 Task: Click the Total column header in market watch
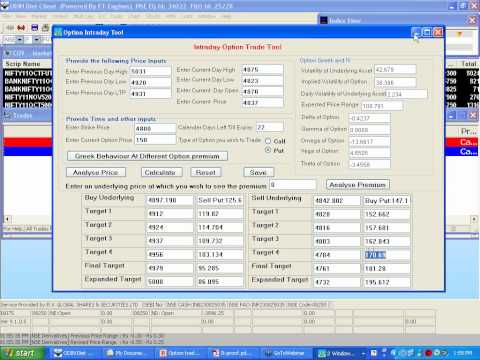pyautogui.click(x=469, y=64)
